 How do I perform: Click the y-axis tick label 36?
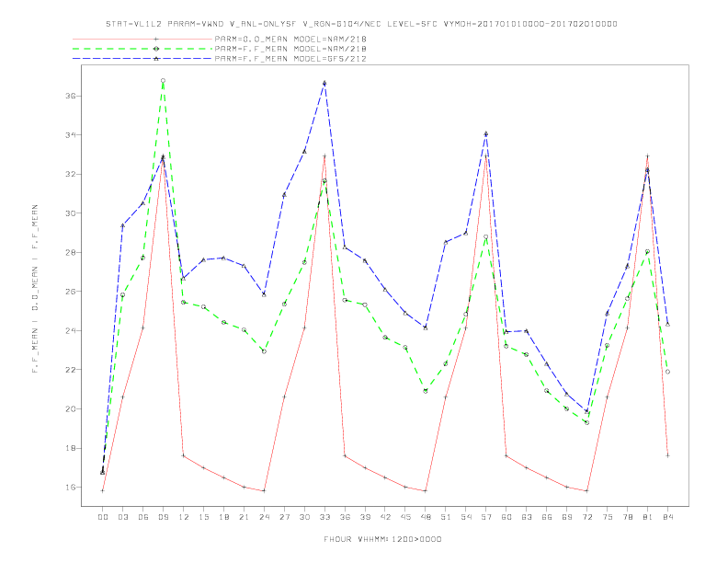[70, 97]
